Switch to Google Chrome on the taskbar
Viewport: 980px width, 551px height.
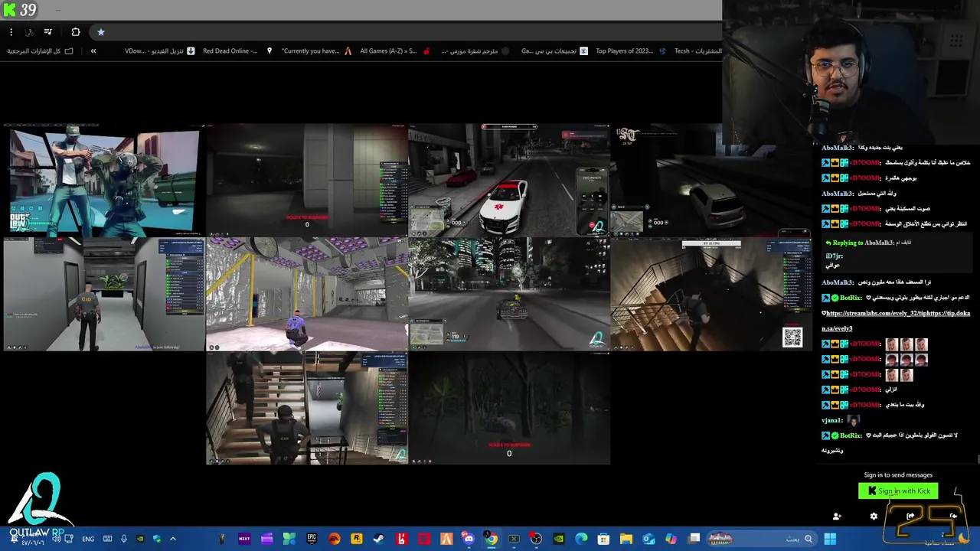coord(491,539)
